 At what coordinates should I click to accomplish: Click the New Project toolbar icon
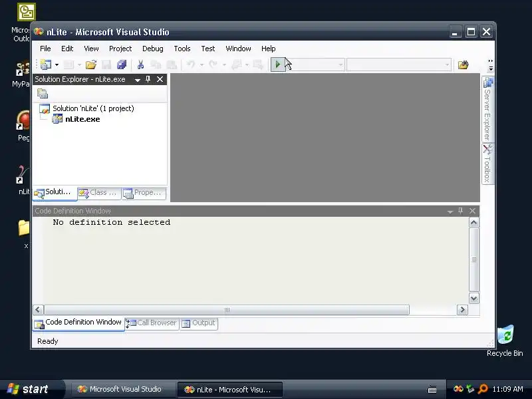46,65
